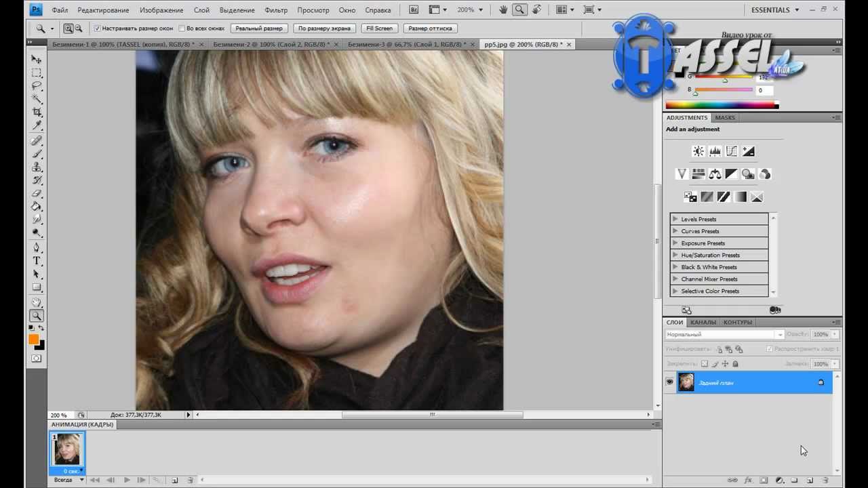Open the Файл menu
This screenshot has height=488, width=868.
pos(60,10)
